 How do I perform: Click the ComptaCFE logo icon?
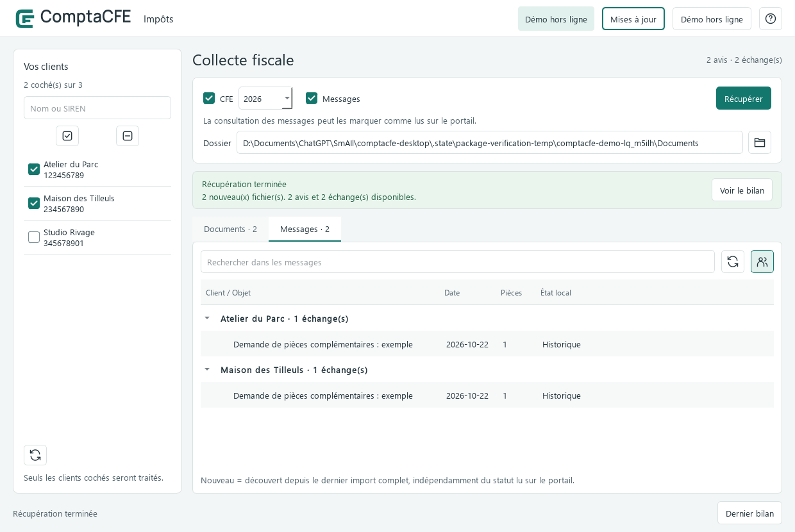[x=25, y=19]
